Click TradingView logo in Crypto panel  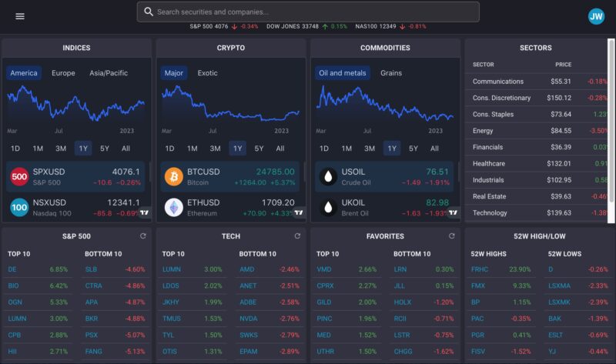(x=299, y=212)
